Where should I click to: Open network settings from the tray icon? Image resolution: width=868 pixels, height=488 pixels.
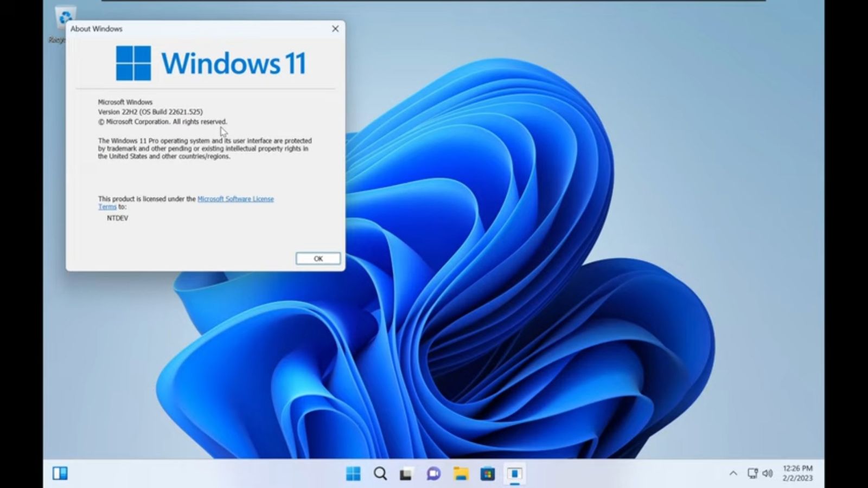(753, 473)
